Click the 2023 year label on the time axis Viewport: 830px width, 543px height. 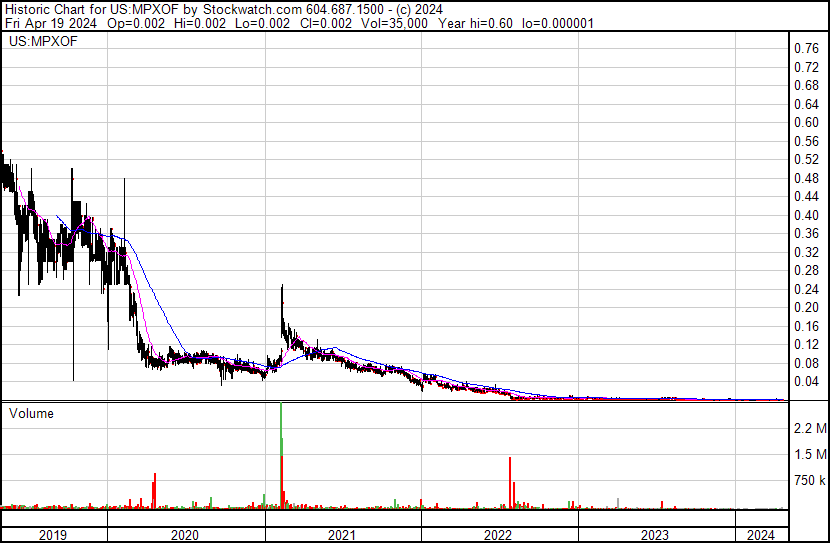pyautogui.click(x=655, y=535)
